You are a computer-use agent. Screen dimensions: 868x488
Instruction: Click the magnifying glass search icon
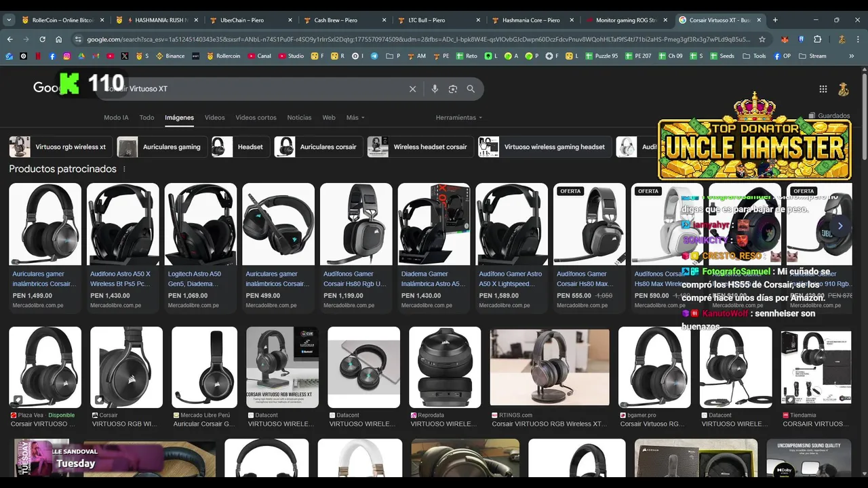(471, 89)
